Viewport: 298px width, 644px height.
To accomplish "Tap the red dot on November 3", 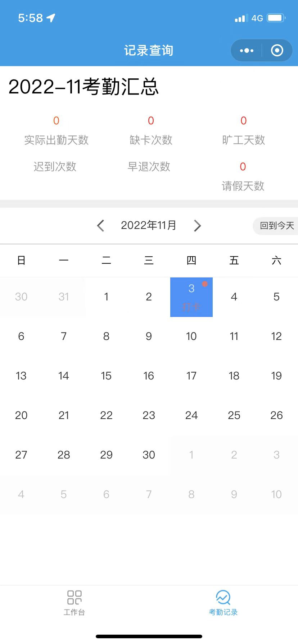I will (205, 284).
